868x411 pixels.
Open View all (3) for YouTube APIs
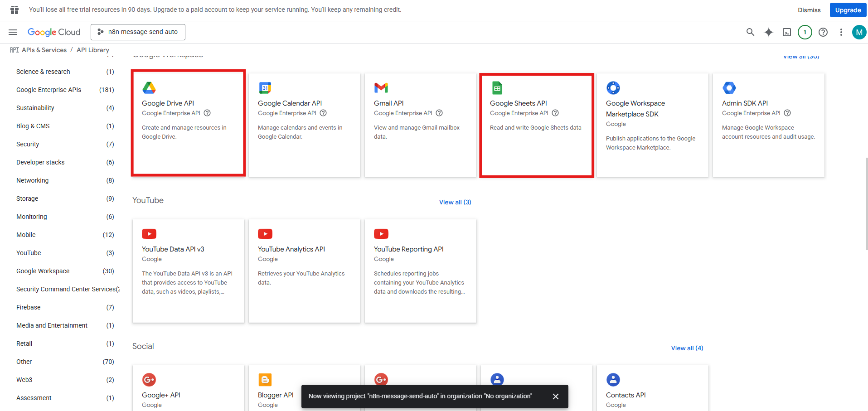(x=455, y=202)
